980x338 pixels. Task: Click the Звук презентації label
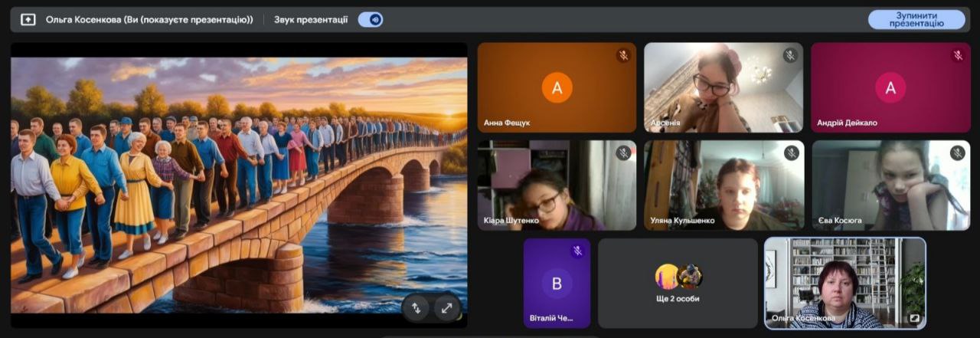pyautogui.click(x=311, y=20)
